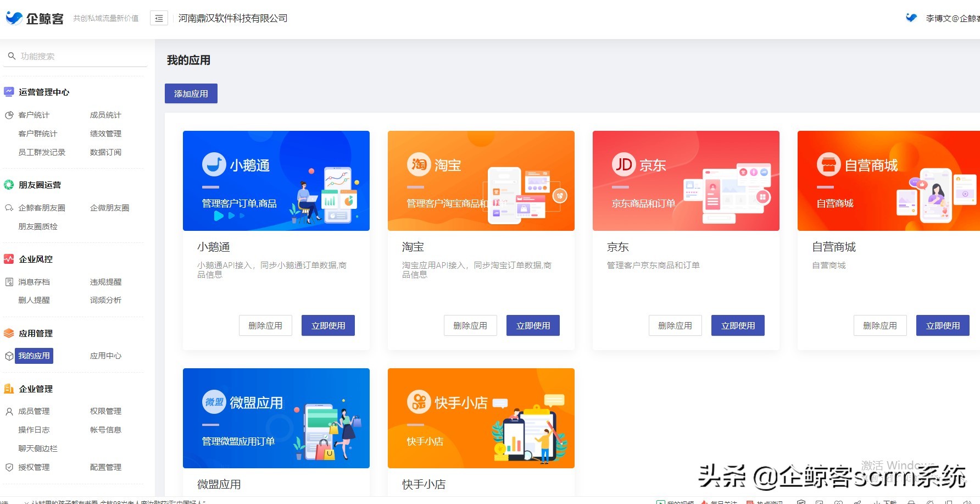Click the 微盟 round logo in banner

(x=214, y=402)
